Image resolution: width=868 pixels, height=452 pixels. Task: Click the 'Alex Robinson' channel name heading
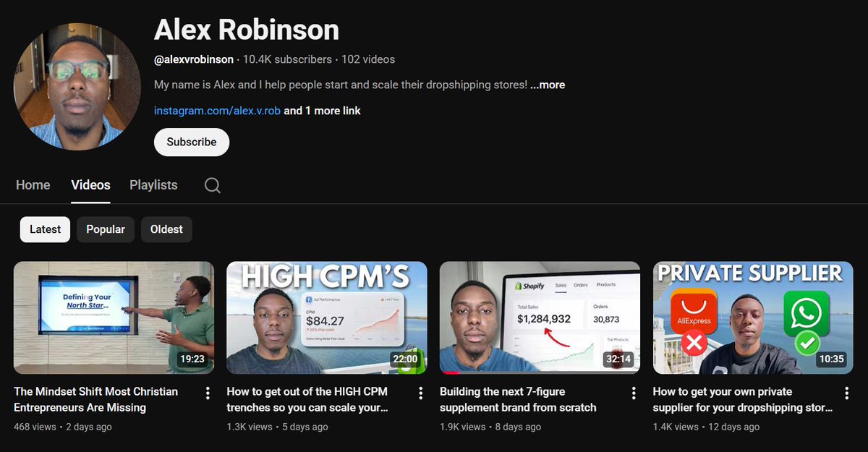247,30
